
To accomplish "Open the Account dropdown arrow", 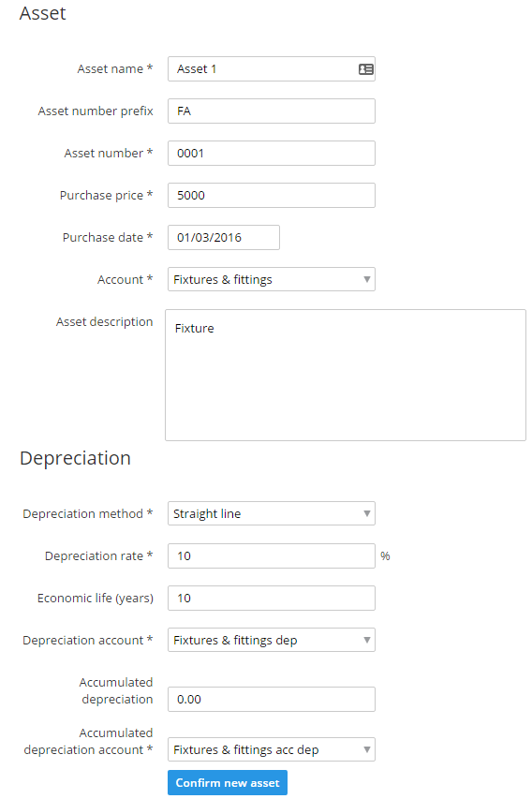I will (x=366, y=279).
